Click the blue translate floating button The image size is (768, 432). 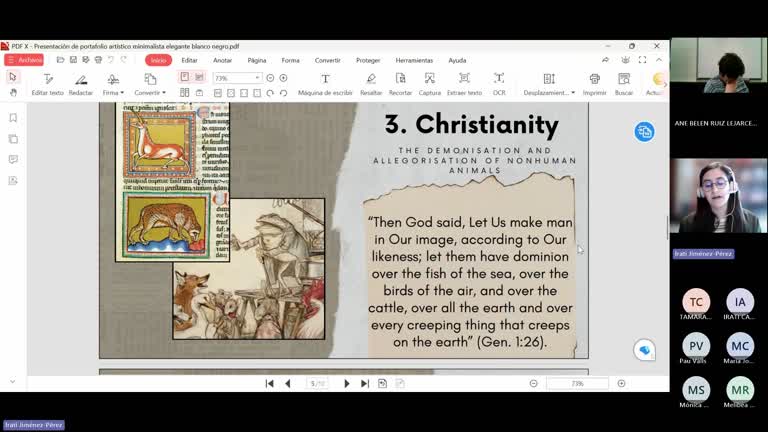tap(645, 132)
